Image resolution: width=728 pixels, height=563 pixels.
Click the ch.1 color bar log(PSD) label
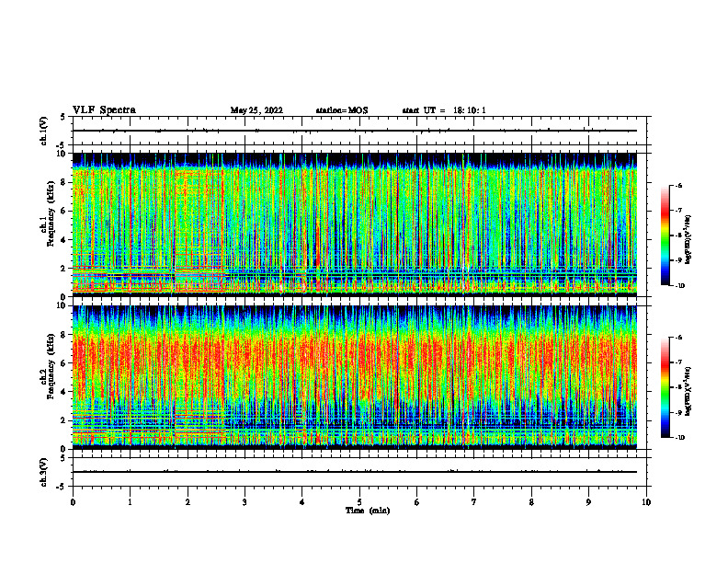[x=688, y=240]
